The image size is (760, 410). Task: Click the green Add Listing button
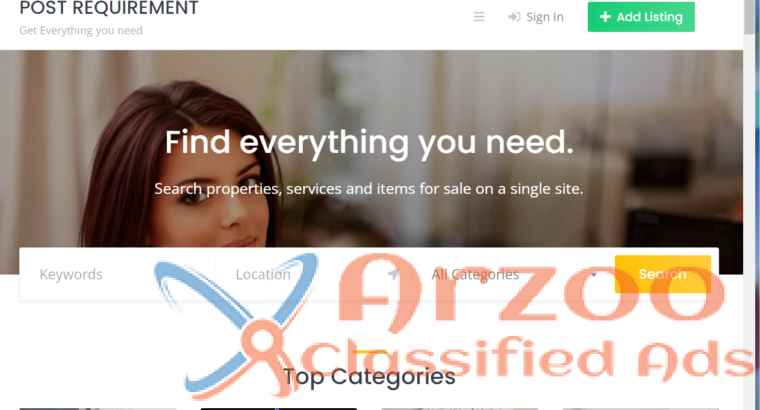tap(641, 17)
